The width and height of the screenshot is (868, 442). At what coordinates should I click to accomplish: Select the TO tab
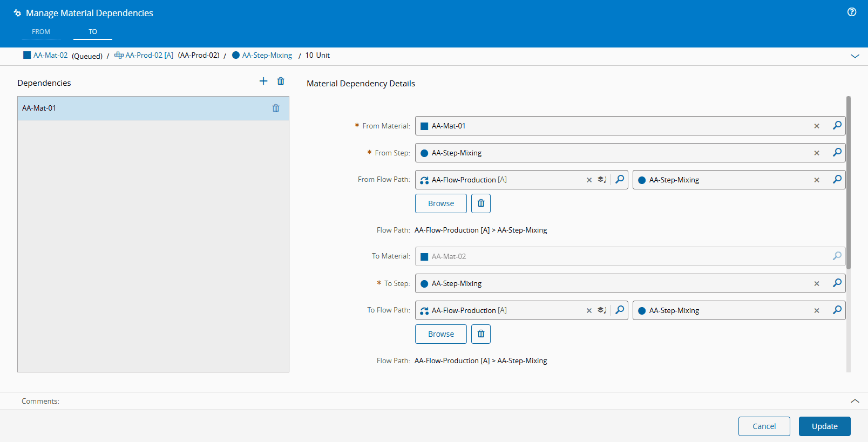(93, 32)
